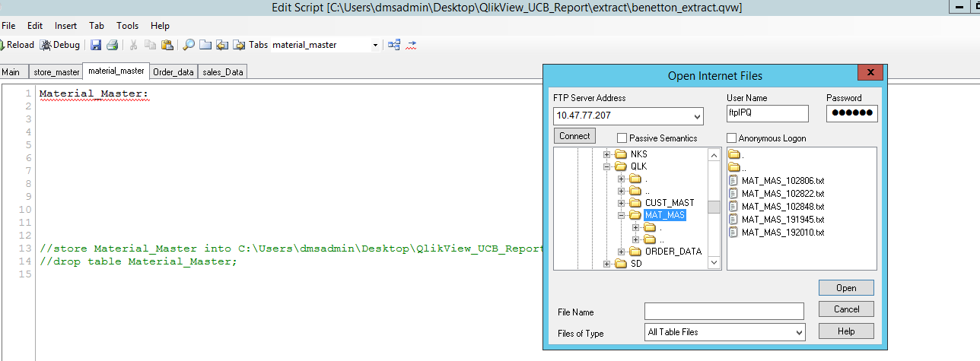Open the File menu
The height and width of the screenshot is (361, 980).
pyautogui.click(x=8, y=26)
